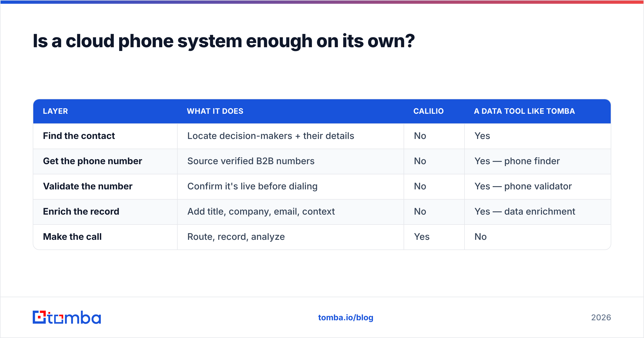Click the Tomba 'No' in Make the call row
The height and width of the screenshot is (338, 644).
pyautogui.click(x=481, y=237)
